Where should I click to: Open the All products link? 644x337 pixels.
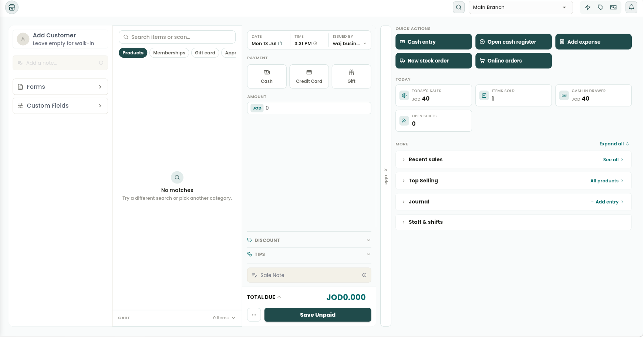point(607,181)
